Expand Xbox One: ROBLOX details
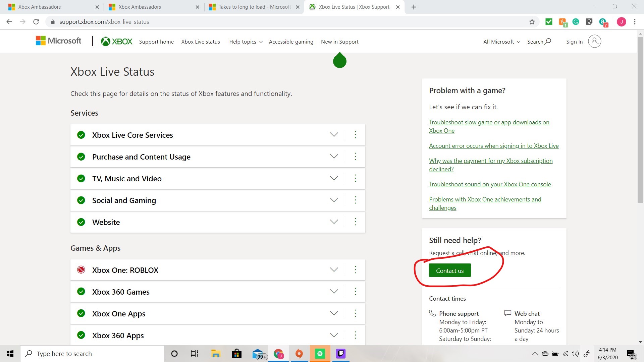644x362 pixels. [334, 270]
